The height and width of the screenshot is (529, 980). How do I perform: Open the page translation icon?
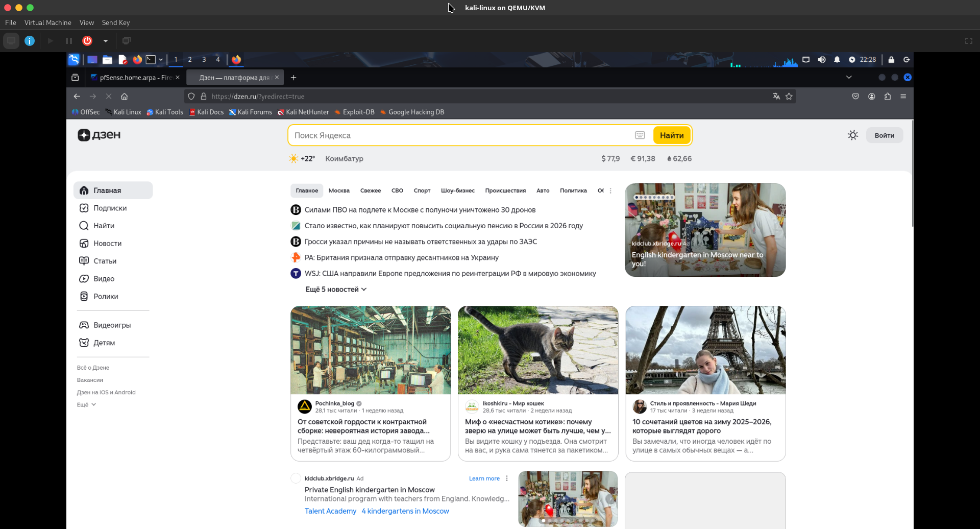pyautogui.click(x=776, y=97)
